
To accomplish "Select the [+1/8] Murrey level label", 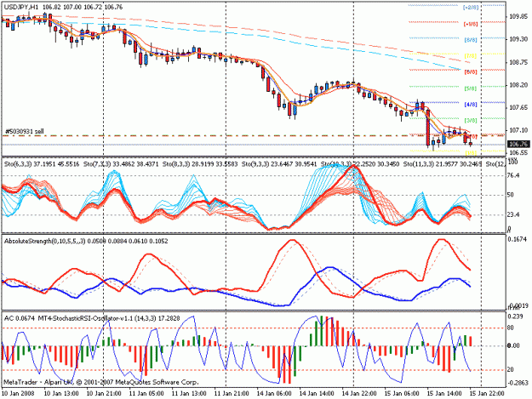I will [x=471, y=24].
